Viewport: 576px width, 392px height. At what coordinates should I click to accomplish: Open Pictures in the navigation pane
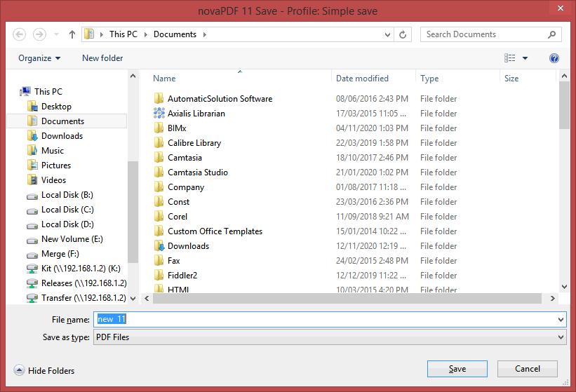[56, 165]
